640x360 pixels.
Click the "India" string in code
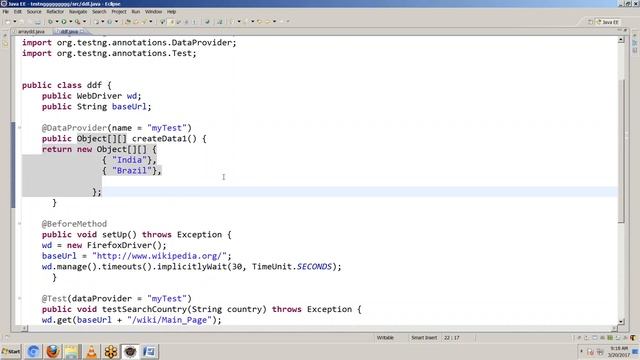click(x=129, y=160)
